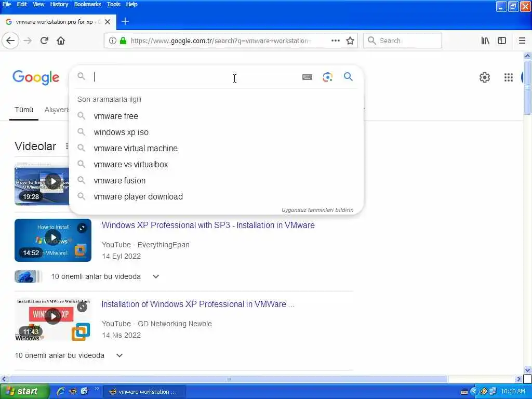The height and width of the screenshot is (399, 532).
Task: Open the Videolar section options dots
Action: tap(67, 146)
